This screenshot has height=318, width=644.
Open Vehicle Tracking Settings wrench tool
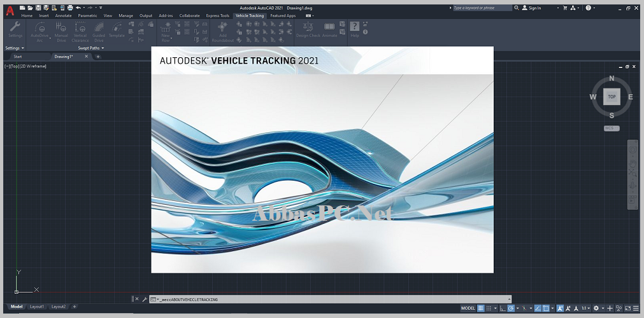pos(15,30)
